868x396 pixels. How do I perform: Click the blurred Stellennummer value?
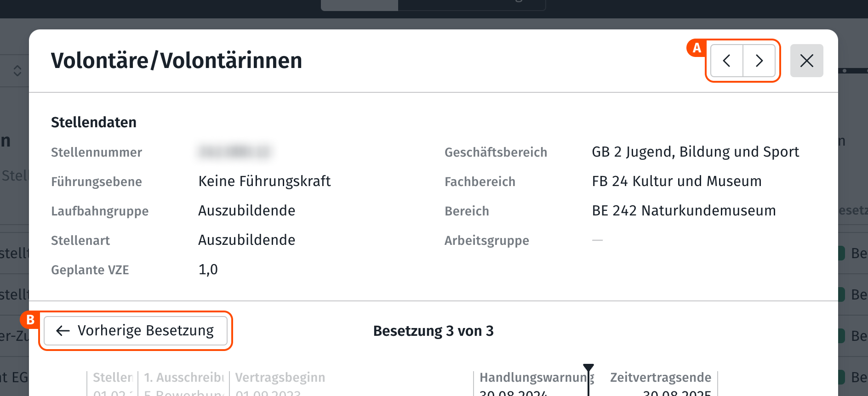234,152
